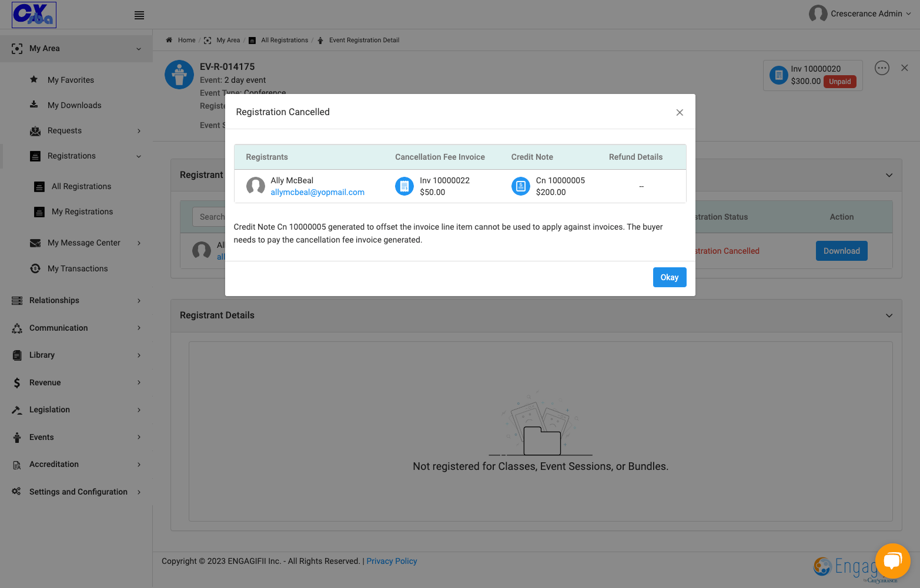Screen dimensions: 920x588
Task: Click the Search input field
Action: pyautogui.click(x=209, y=217)
